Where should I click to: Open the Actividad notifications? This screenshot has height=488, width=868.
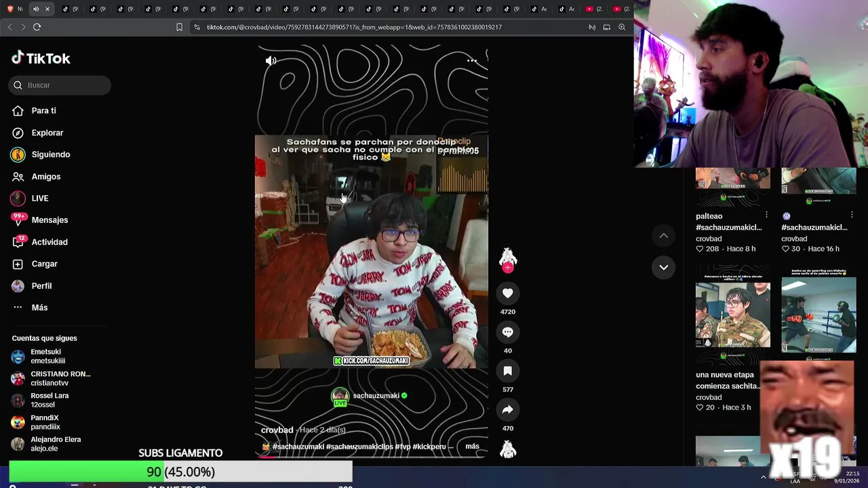[39, 242]
